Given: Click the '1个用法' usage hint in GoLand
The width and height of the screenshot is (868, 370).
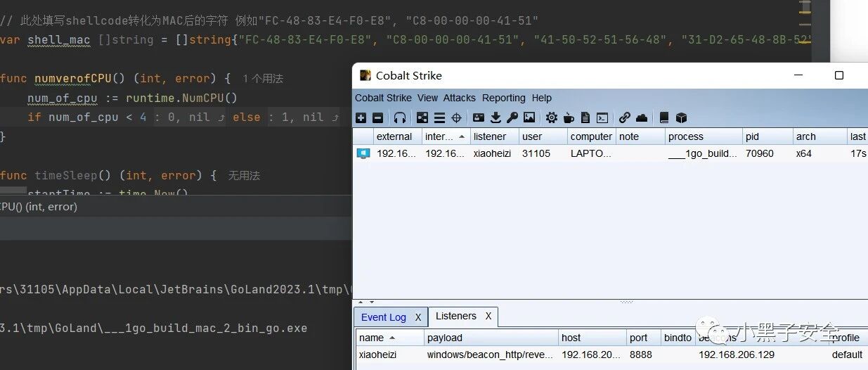Looking at the screenshot, I should click(263, 79).
